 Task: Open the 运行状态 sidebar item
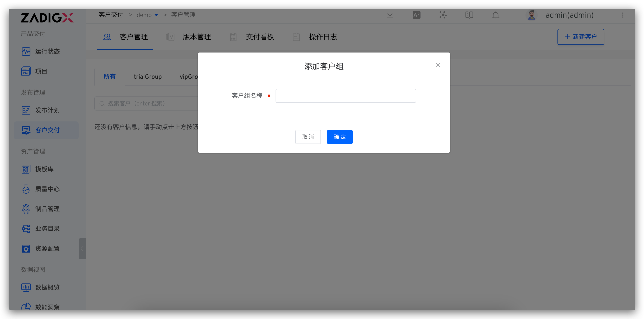47,51
